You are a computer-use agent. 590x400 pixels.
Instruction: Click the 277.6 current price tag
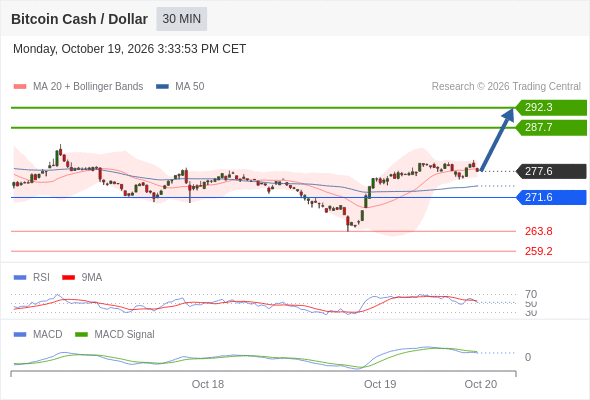[551, 172]
